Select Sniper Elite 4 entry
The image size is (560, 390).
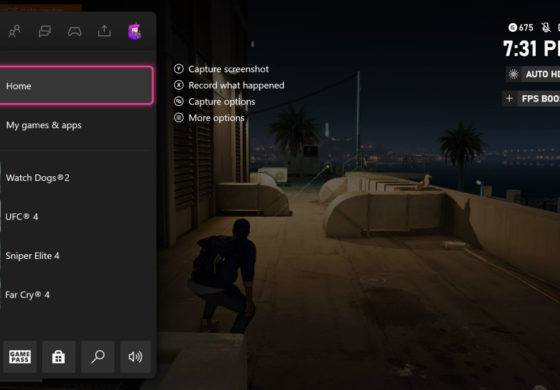(77, 256)
